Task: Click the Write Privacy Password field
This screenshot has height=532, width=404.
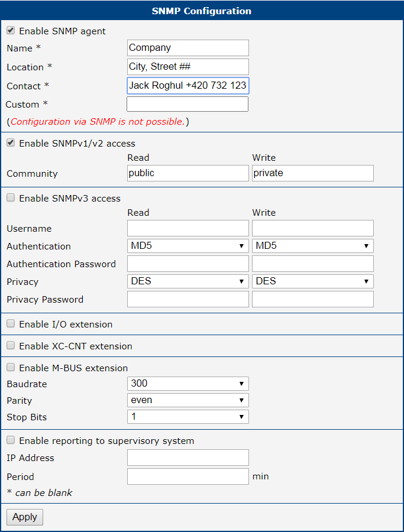Action: point(313,299)
